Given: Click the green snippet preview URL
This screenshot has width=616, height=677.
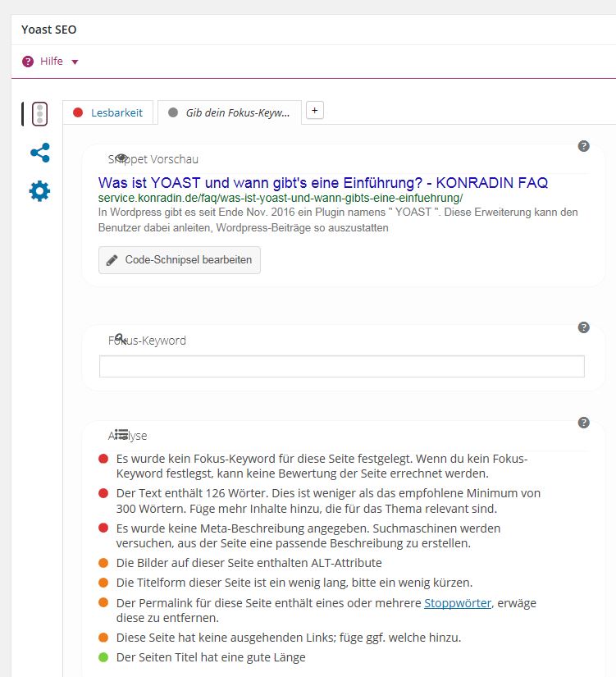Looking at the screenshot, I should 280,199.
